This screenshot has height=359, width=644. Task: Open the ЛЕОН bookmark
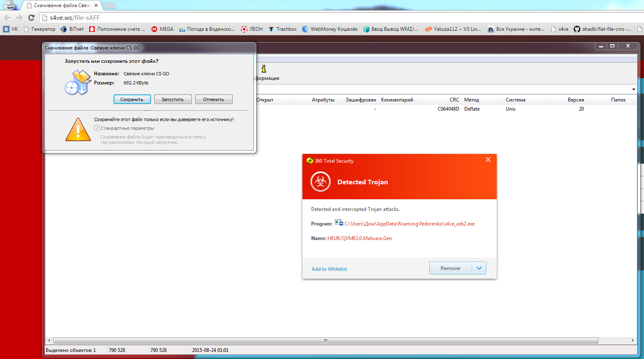point(252,29)
